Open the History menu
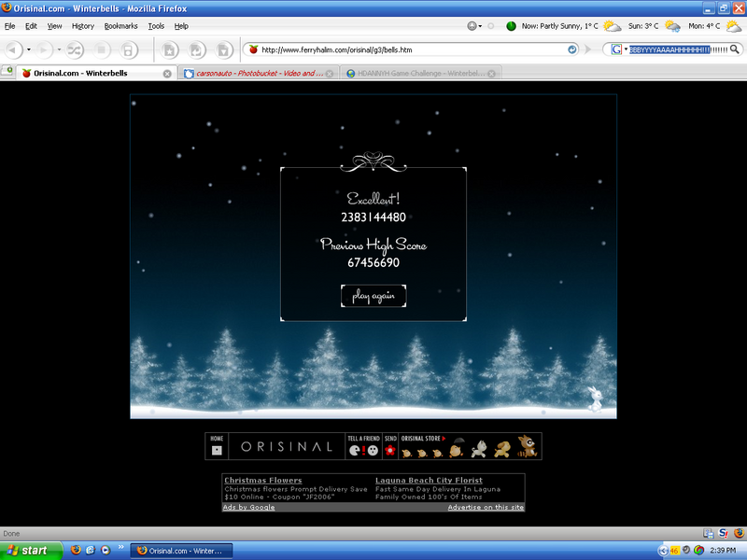Viewport: 747px width, 560px height. click(x=83, y=26)
